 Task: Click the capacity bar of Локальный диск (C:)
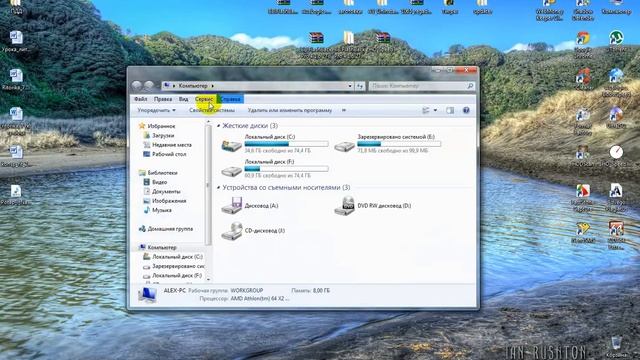tap(287, 144)
